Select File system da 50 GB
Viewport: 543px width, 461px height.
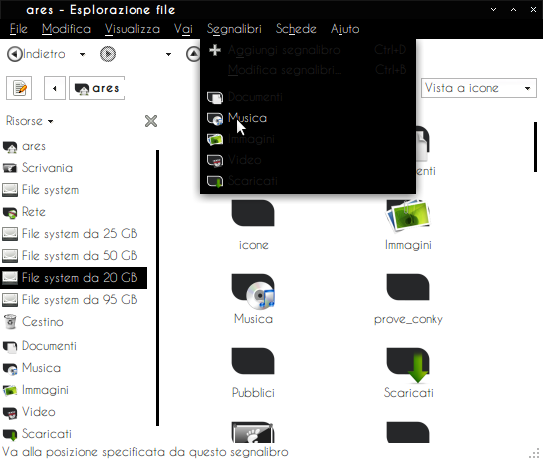point(73,256)
